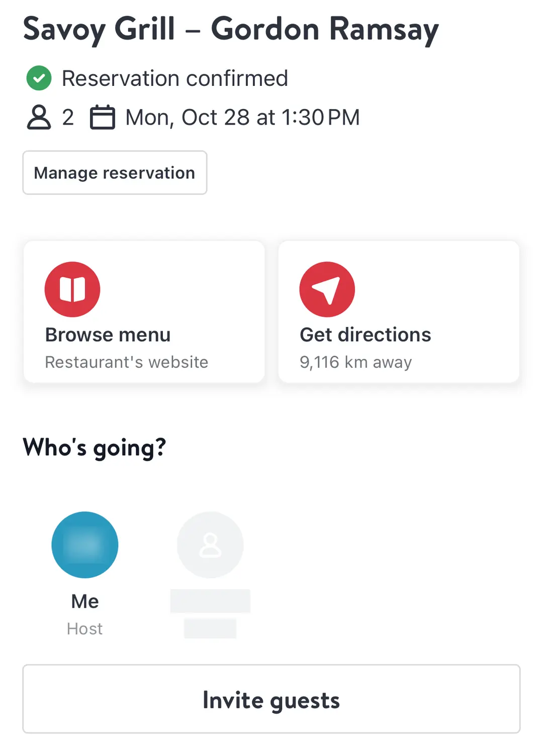Click the green Reservation confirmed checkmark icon
Image resolution: width=543 pixels, height=756 pixels.
39,78
